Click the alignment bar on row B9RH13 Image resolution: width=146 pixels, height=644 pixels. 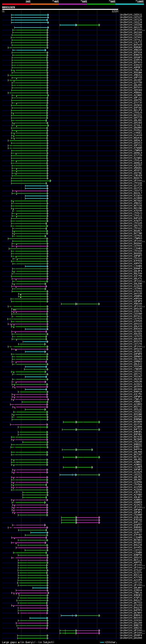click(80, 615)
